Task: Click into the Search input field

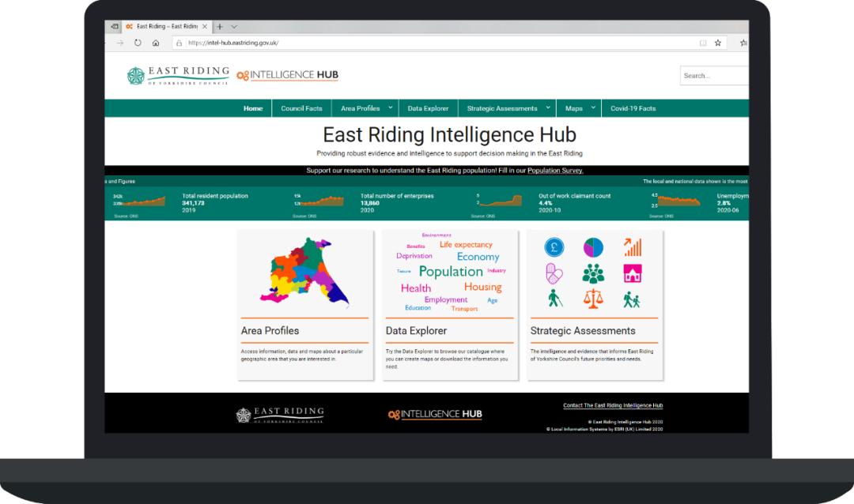Action: 714,76
